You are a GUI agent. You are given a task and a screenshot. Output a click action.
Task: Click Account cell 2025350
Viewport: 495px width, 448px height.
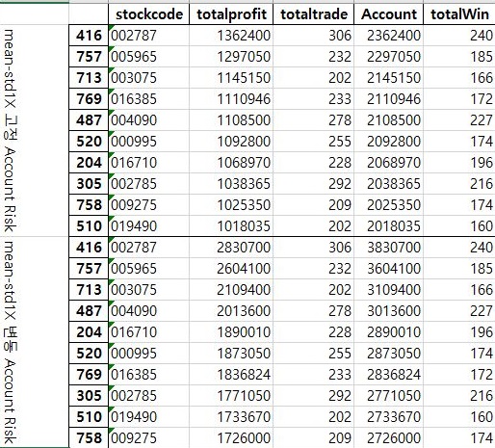(389, 205)
